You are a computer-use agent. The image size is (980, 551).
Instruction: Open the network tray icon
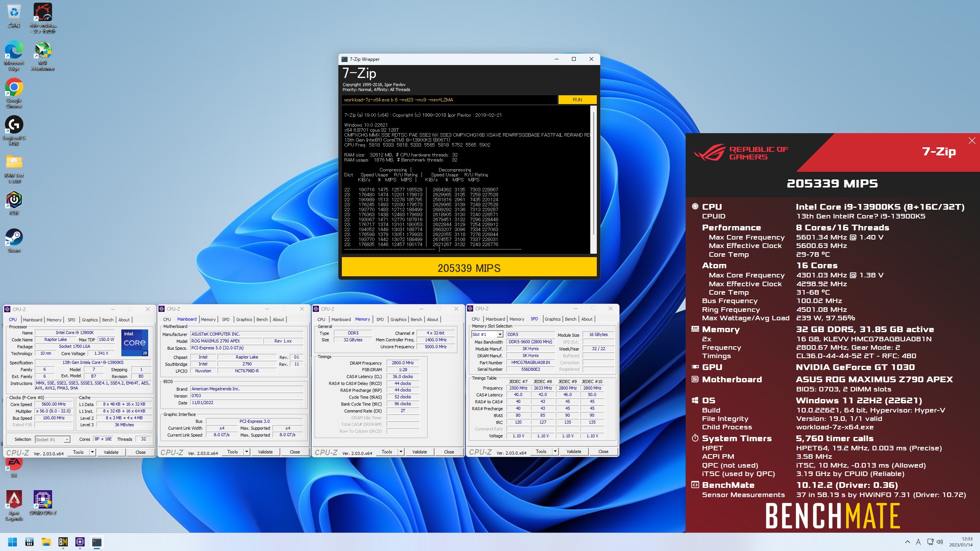tap(930, 542)
